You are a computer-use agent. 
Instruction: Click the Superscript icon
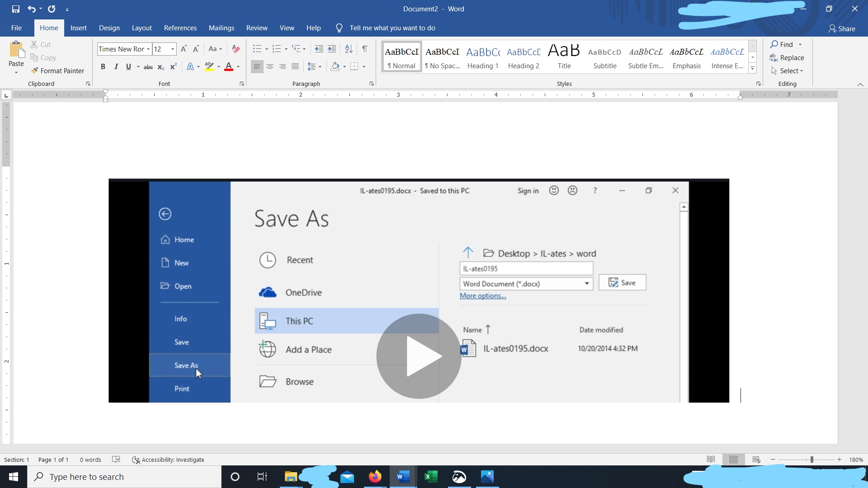click(x=173, y=67)
